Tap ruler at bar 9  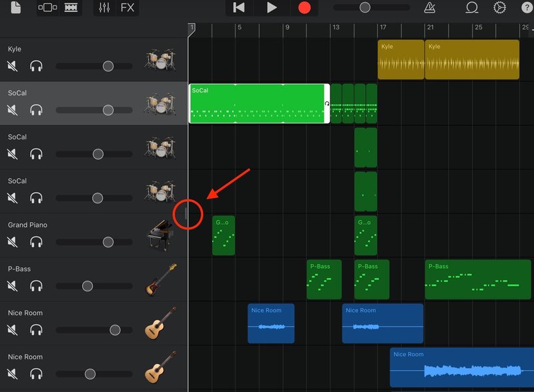tap(288, 27)
